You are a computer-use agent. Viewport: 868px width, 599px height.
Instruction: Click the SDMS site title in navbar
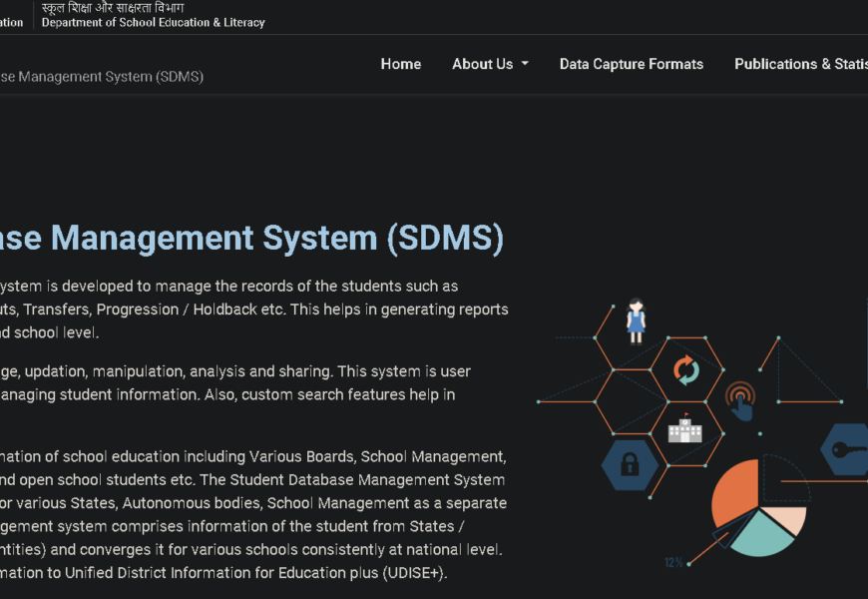click(x=102, y=76)
